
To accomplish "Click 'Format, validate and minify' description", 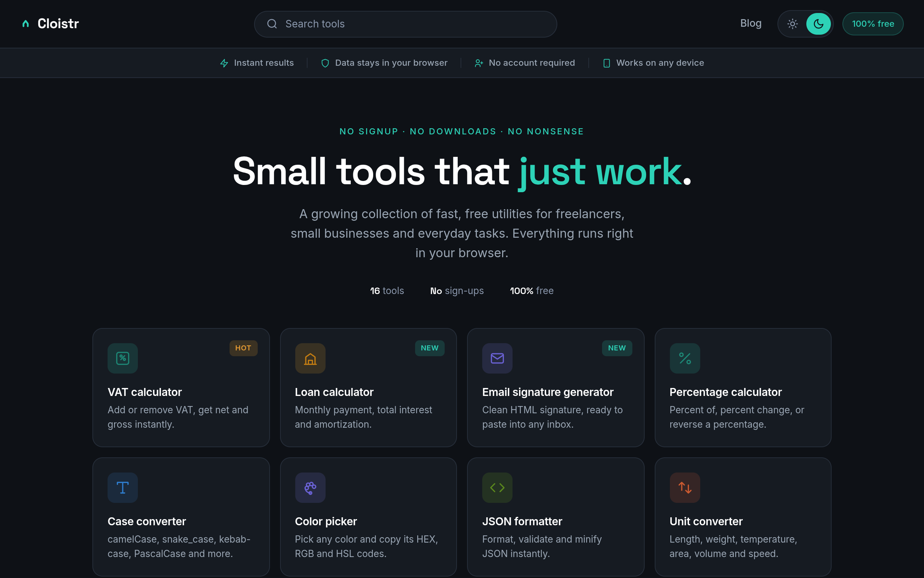I will point(542,546).
